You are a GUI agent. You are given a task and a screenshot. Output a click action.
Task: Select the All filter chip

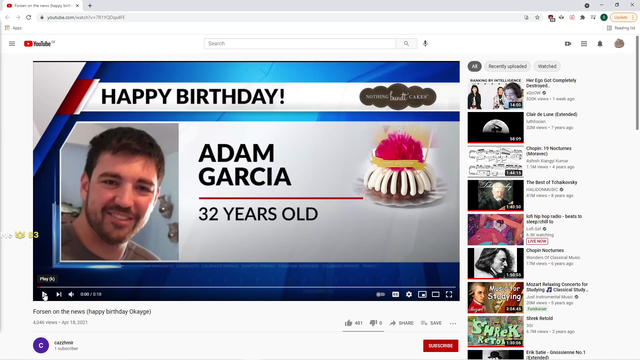coord(474,66)
